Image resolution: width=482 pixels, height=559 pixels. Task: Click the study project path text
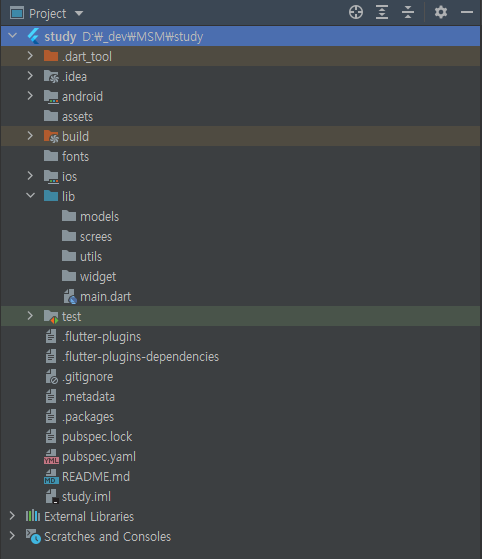pos(143,36)
